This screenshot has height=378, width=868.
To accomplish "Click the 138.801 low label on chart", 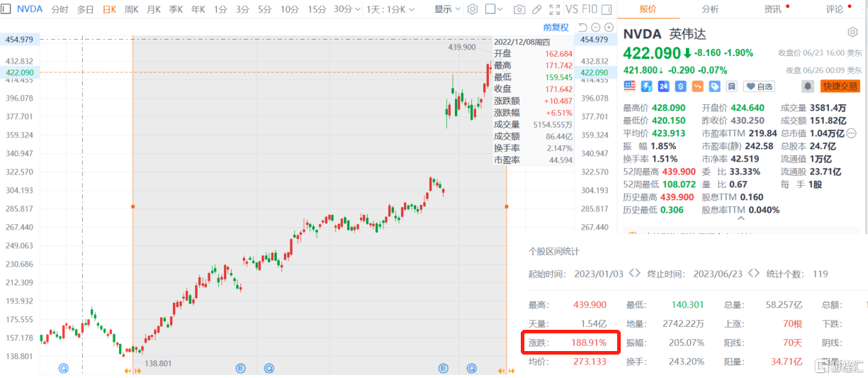I will [x=159, y=362].
